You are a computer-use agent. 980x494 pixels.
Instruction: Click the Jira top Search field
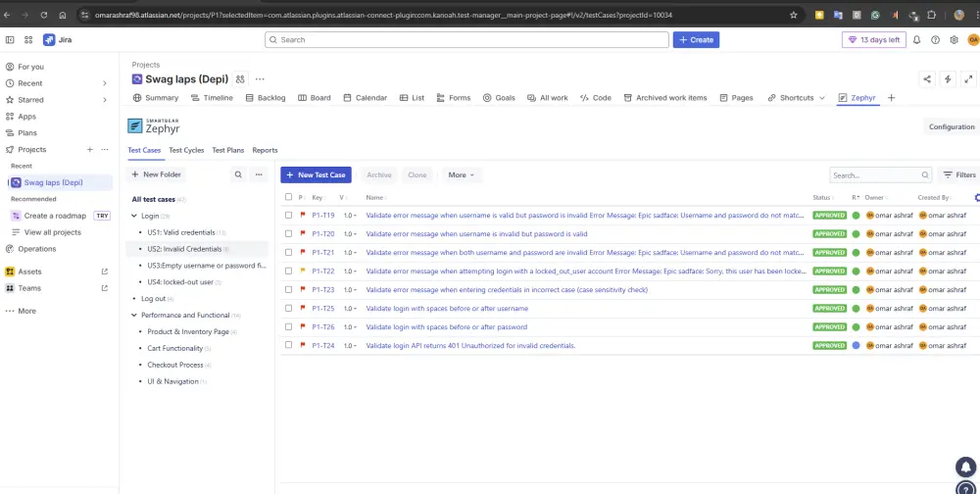point(466,39)
